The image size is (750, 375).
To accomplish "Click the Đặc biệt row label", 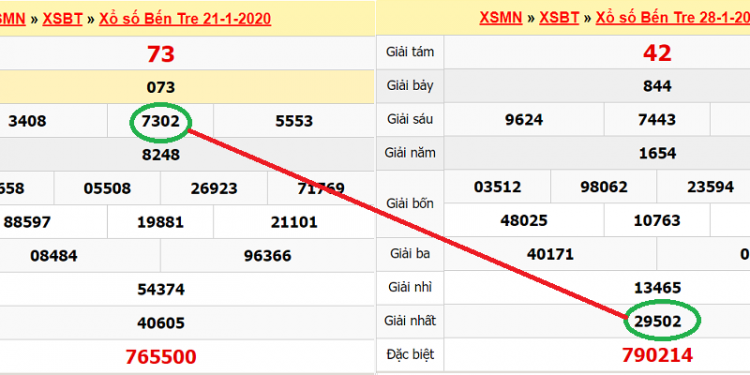I will click(x=410, y=354).
